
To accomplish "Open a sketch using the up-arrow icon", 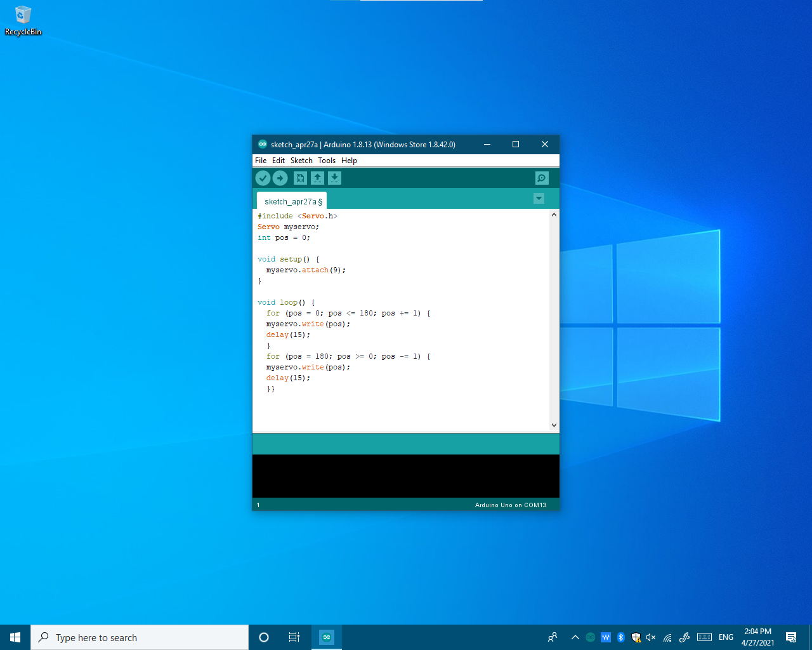I will click(x=317, y=178).
